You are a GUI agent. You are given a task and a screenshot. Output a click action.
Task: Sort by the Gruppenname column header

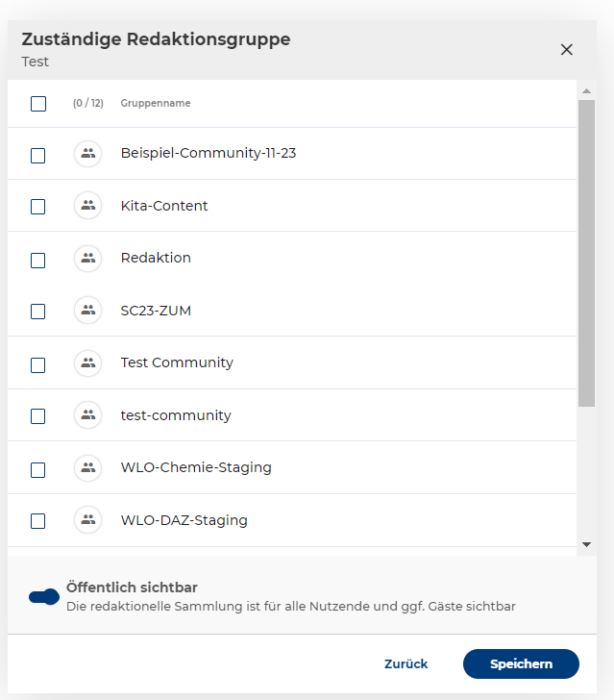coord(156,104)
